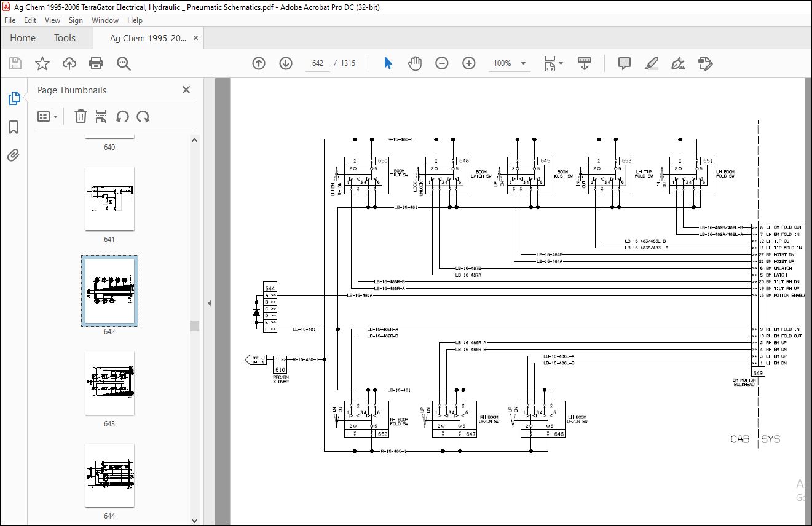Delete selected page with trash icon
The width and height of the screenshot is (812, 526).
(81, 116)
